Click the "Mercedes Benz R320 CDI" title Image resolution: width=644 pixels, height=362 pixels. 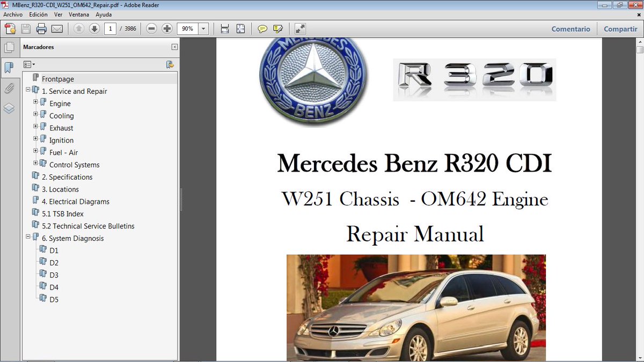(x=414, y=163)
